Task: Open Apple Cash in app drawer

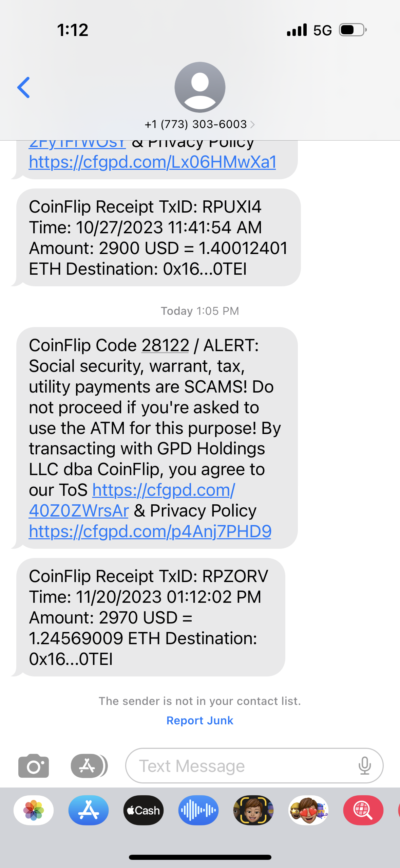Action: click(x=144, y=810)
